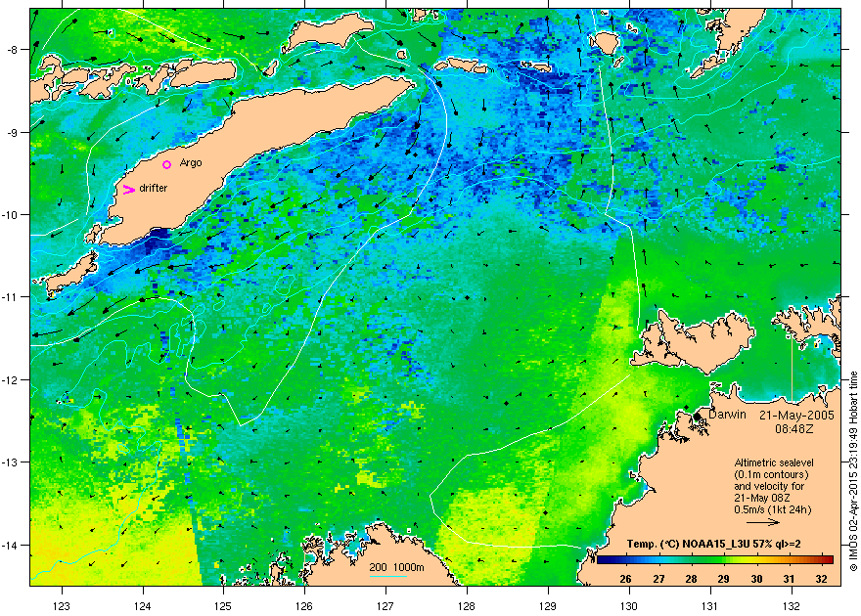Click the cyan 200m depth contour legend line
This screenshot has width=861, height=616.
tap(387, 577)
